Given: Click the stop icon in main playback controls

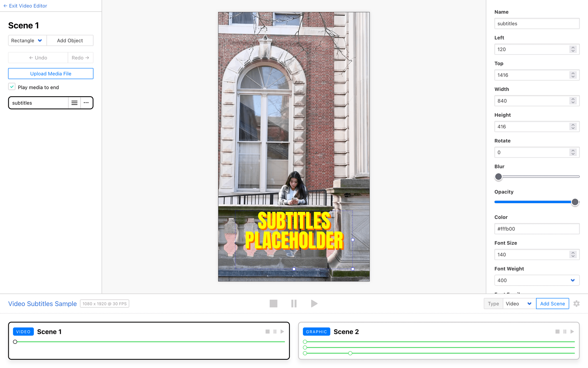Looking at the screenshot, I should coord(273,304).
